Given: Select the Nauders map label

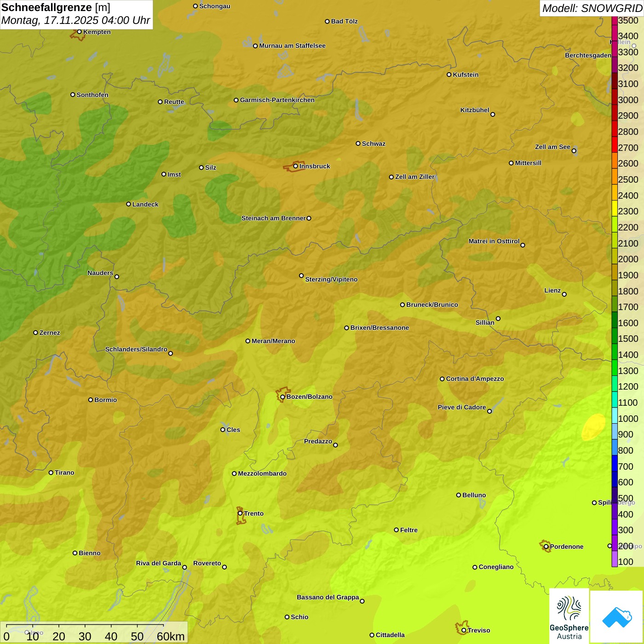Looking at the screenshot, I should tap(100, 273).
